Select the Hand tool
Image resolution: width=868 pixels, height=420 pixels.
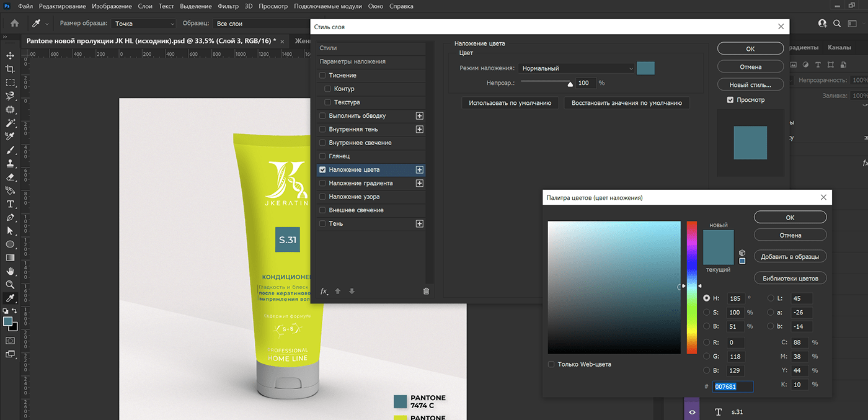[x=11, y=271]
